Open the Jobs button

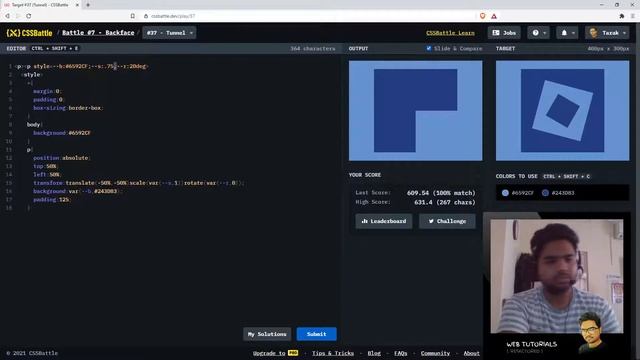(504, 33)
